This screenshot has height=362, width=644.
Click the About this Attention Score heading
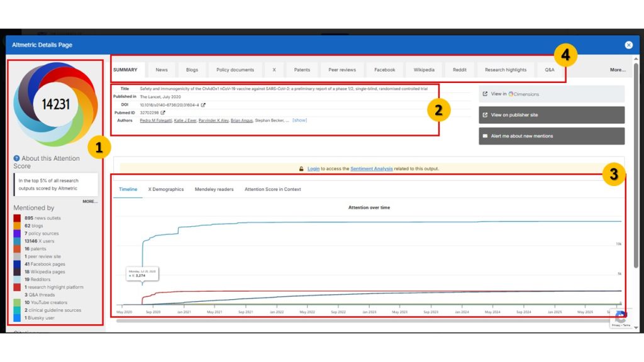[47, 162]
